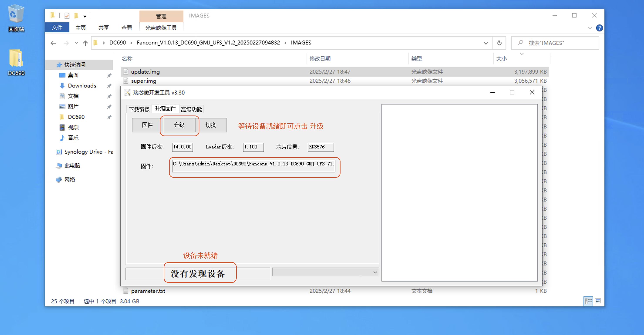Viewport: 644px width, 335px height.
Task: Click the Loader版本 field showing 1.100
Action: 253,147
